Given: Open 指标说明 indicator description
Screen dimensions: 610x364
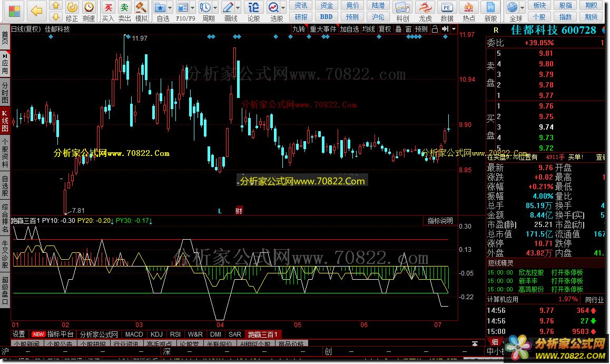Looking at the screenshot, I should point(440,221).
